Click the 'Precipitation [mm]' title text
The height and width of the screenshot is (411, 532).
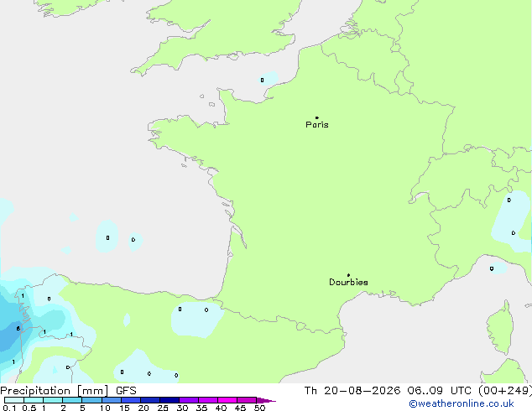pyautogui.click(x=55, y=391)
